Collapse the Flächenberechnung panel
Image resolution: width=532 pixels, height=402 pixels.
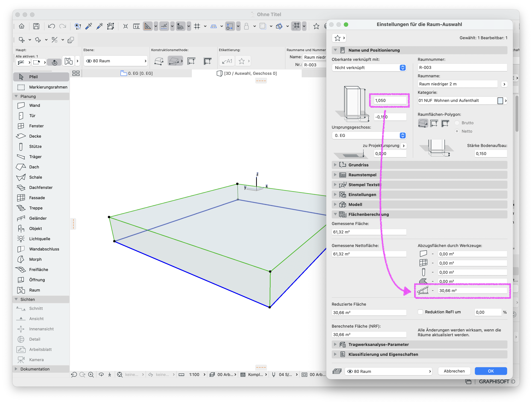(x=419, y=214)
